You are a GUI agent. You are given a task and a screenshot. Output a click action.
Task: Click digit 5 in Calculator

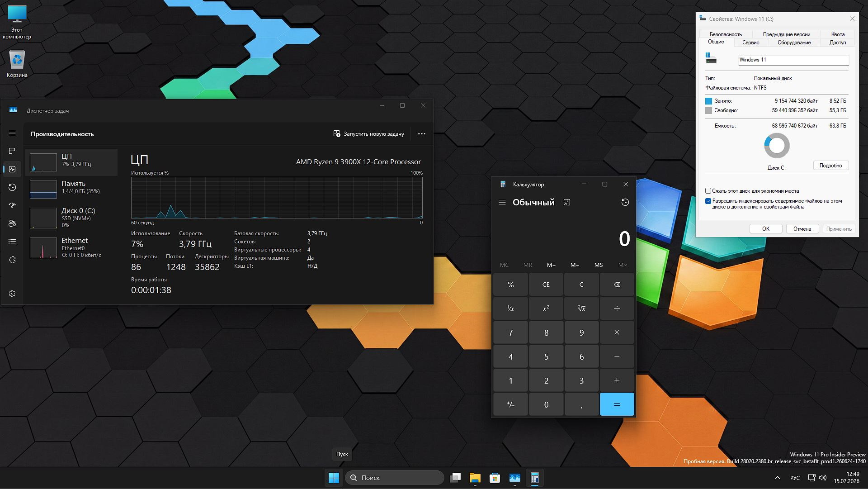(546, 356)
